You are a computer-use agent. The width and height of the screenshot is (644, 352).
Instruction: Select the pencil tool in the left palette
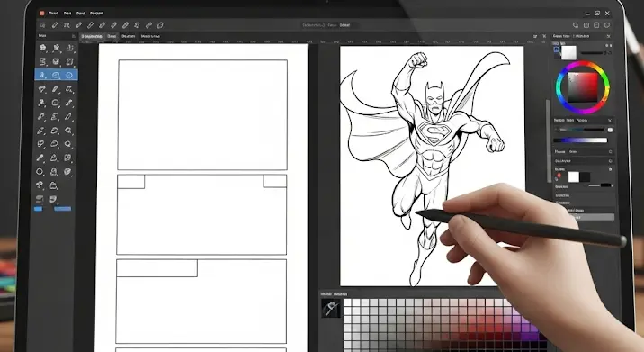click(55, 89)
